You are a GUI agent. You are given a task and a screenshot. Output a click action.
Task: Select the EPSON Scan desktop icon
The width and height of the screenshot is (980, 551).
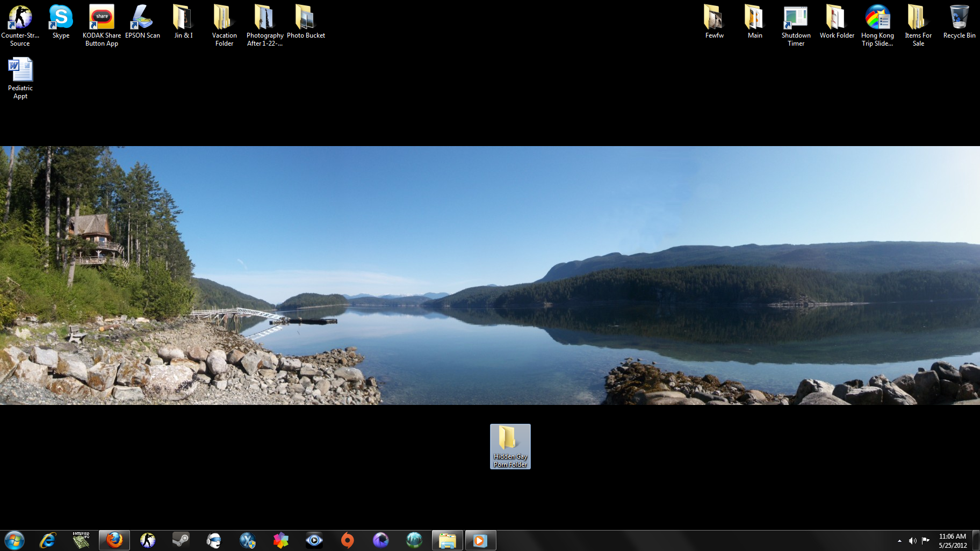[x=142, y=22]
